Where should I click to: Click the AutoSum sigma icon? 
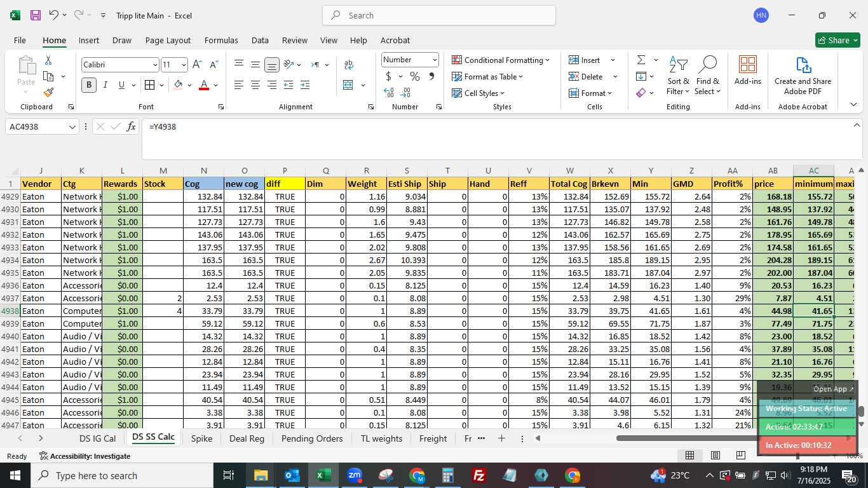point(641,60)
